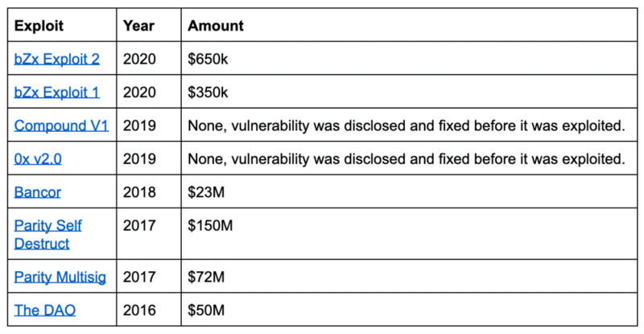The image size is (644, 334).
Task: Click the $150M amount cell
Action: click(209, 226)
